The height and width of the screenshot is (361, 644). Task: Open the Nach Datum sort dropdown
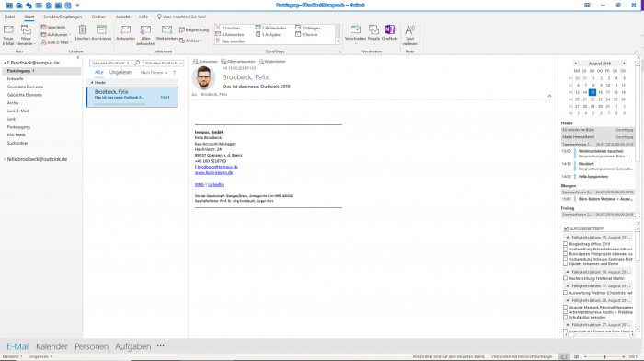pos(154,73)
